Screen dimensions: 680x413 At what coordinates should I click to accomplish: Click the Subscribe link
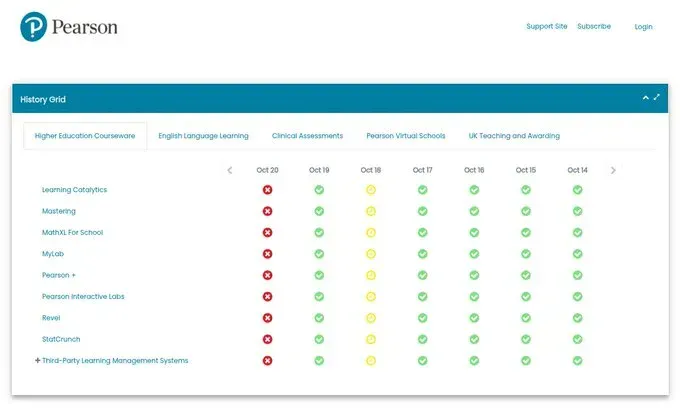(x=594, y=27)
